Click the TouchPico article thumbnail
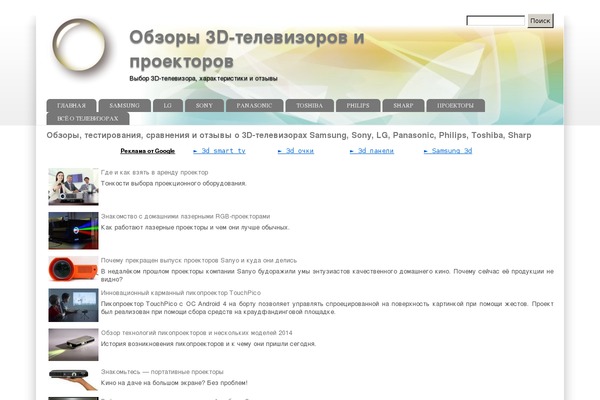 [x=73, y=305]
